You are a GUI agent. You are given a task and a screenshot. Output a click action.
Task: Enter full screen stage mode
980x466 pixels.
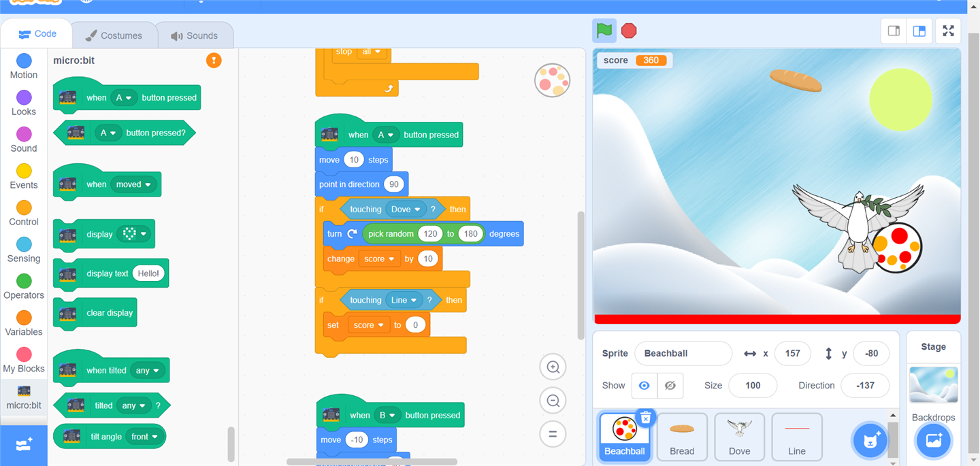pos(948,31)
